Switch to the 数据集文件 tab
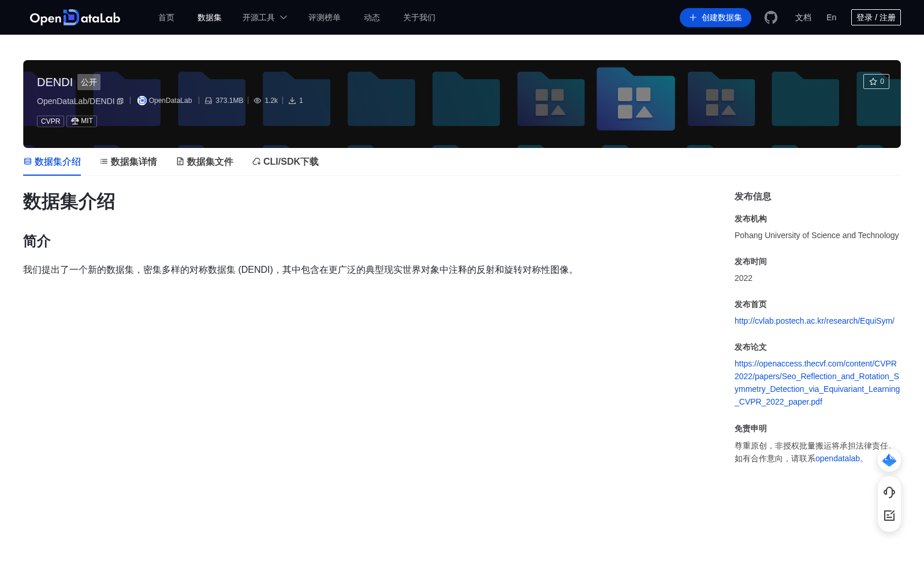This screenshot has width=924, height=578. pos(204,162)
